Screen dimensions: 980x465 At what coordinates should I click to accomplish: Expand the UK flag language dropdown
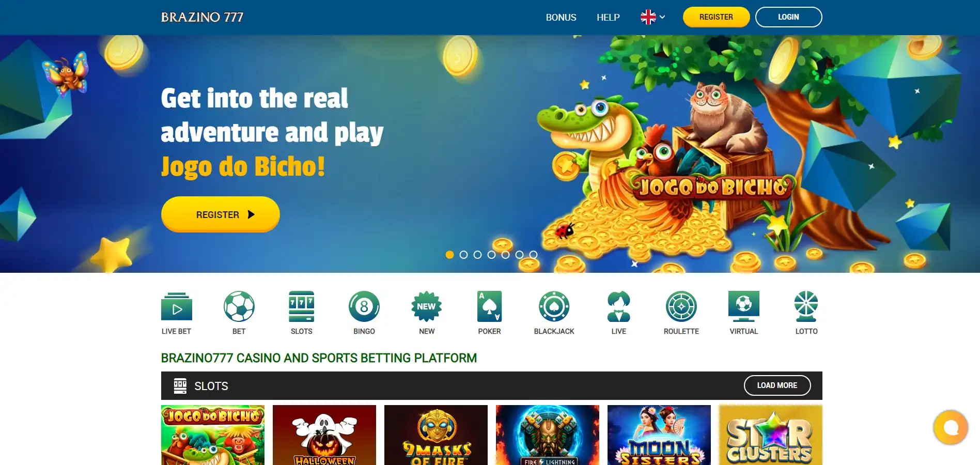[652, 17]
